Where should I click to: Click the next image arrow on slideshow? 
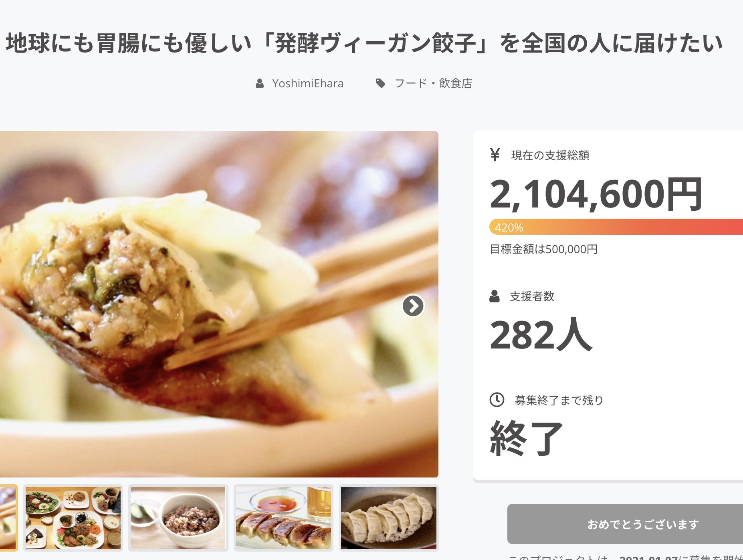click(x=413, y=306)
